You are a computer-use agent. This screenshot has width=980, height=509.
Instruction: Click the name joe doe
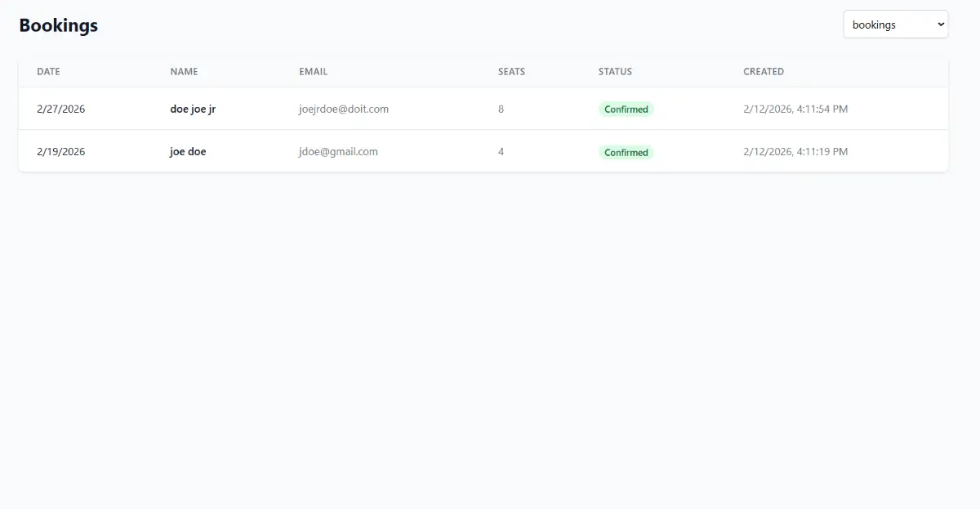[x=188, y=151]
